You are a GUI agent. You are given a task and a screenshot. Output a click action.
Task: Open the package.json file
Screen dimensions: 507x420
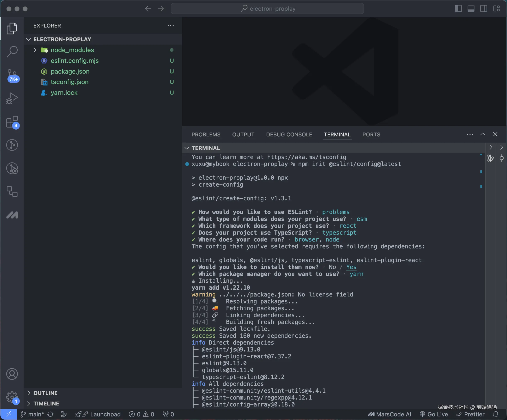tap(70, 72)
